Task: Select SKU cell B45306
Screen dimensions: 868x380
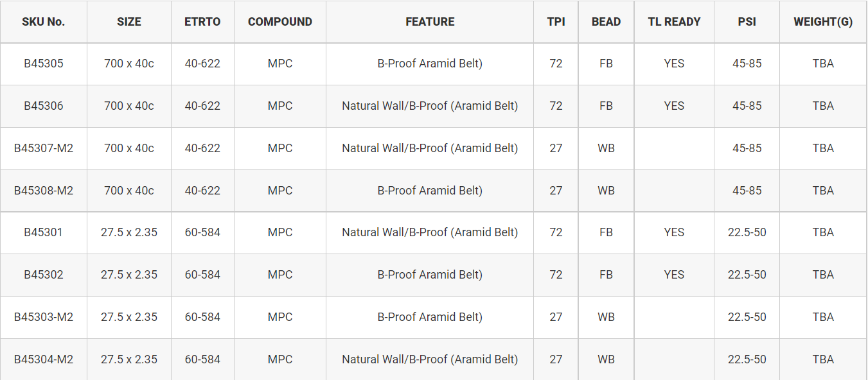Action: [44, 106]
